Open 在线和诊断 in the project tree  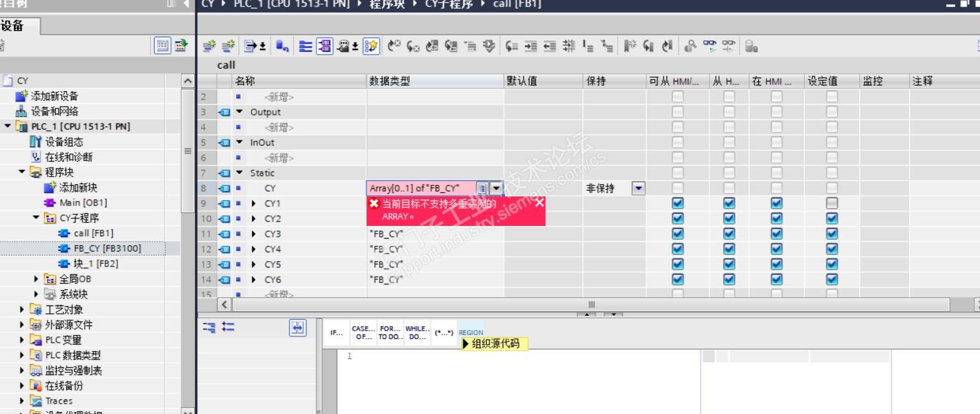69,157
